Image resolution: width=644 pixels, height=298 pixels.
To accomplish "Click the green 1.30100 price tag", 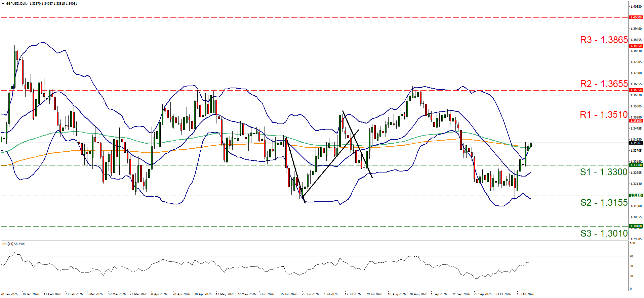I will [636, 226].
